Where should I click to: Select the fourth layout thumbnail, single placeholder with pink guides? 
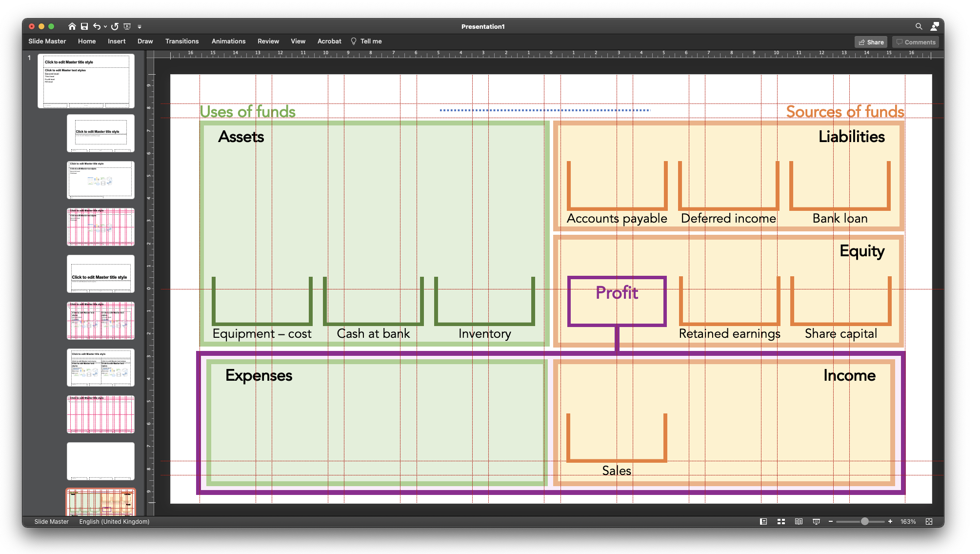point(100,227)
